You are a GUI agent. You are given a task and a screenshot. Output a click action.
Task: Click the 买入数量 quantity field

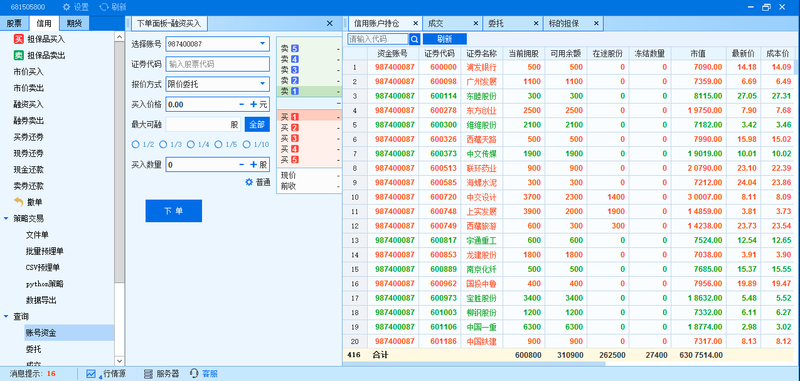(218, 165)
